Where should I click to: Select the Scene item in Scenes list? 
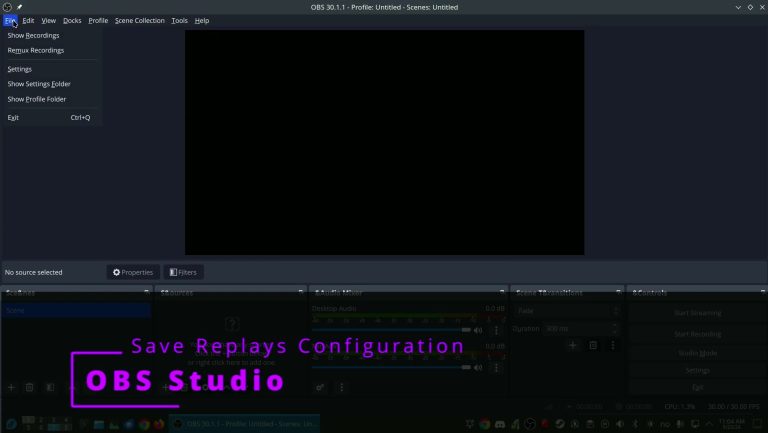[76, 311]
